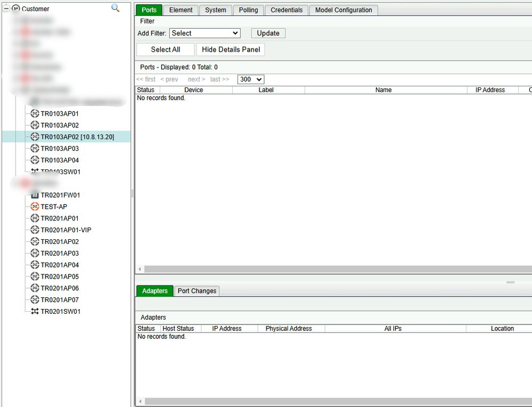Click the access point icon for TR0201AP06

coord(35,288)
